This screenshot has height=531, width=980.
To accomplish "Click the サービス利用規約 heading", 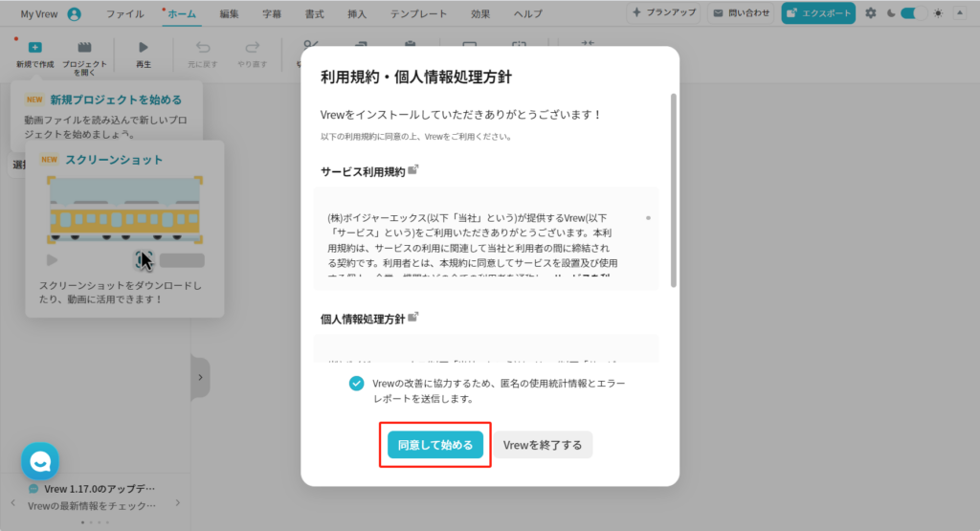I will point(363,172).
